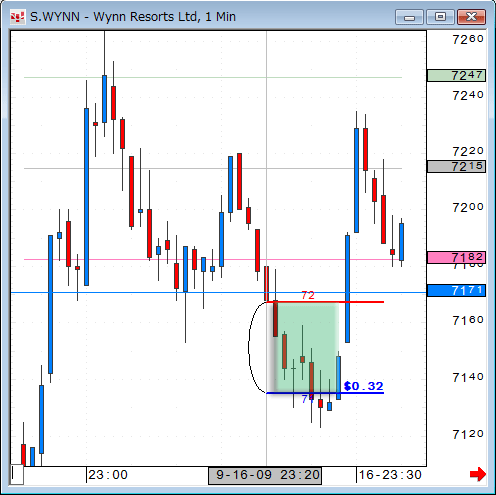The image size is (496, 495).
Task: Click the 7260 price scale value
Action: coord(468,39)
